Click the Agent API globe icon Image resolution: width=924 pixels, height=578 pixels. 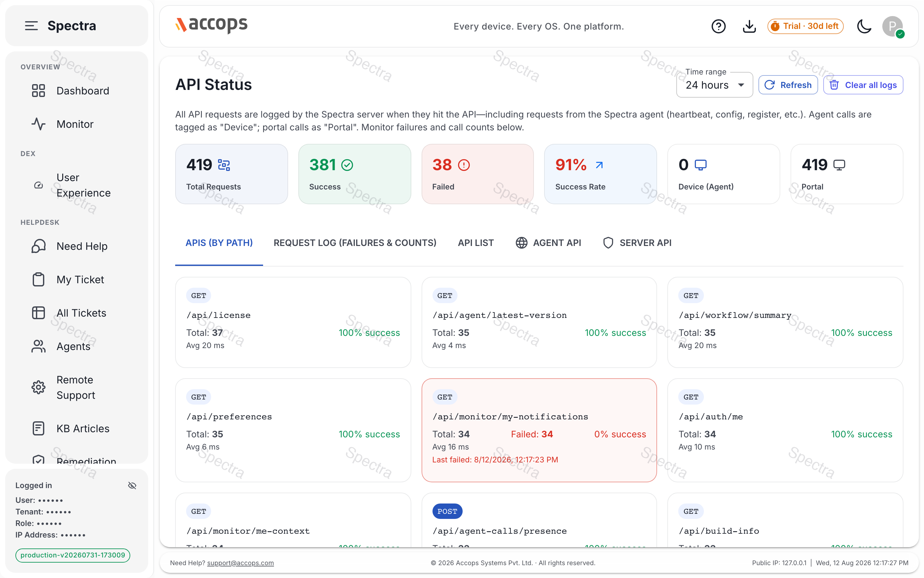(522, 243)
